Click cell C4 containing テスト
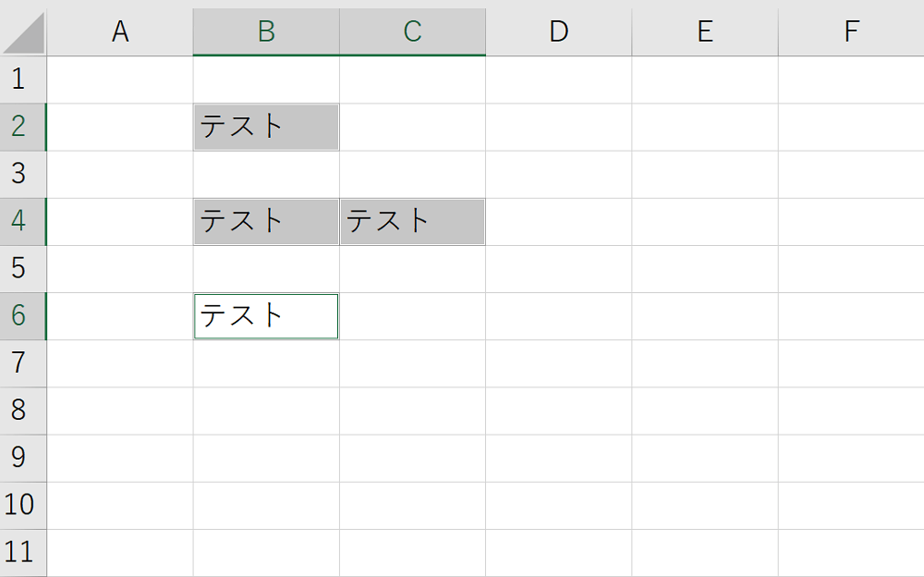This screenshot has width=924, height=577. [x=412, y=221]
